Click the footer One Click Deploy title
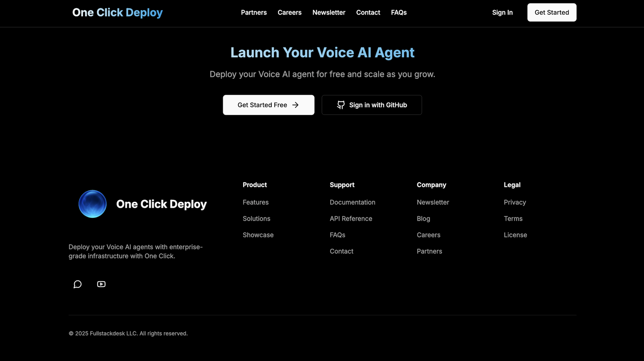The image size is (644, 361). 161,204
